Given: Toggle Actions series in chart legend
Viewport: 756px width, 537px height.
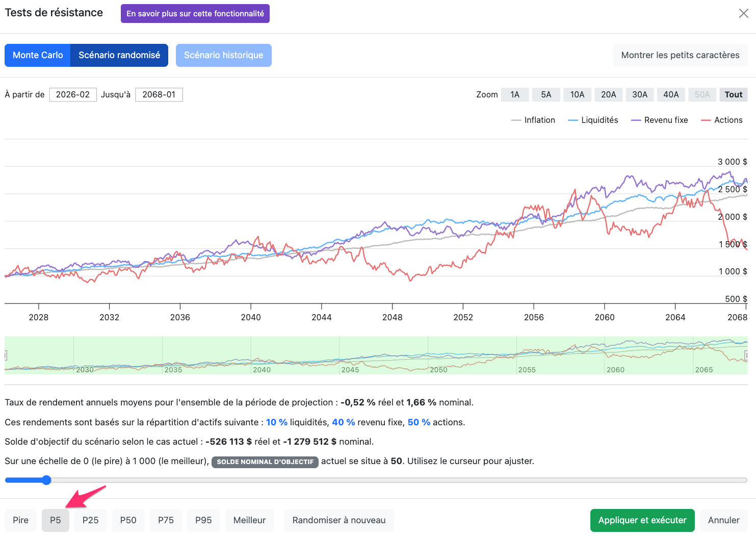Looking at the screenshot, I should pos(722,120).
